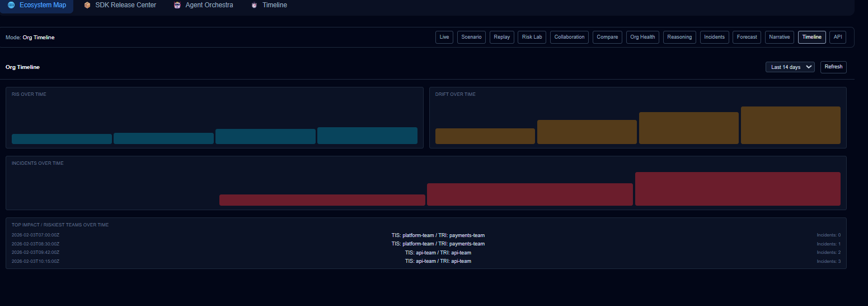This screenshot has height=306, width=868.
Task: Open Org Health mode
Action: coord(642,37)
